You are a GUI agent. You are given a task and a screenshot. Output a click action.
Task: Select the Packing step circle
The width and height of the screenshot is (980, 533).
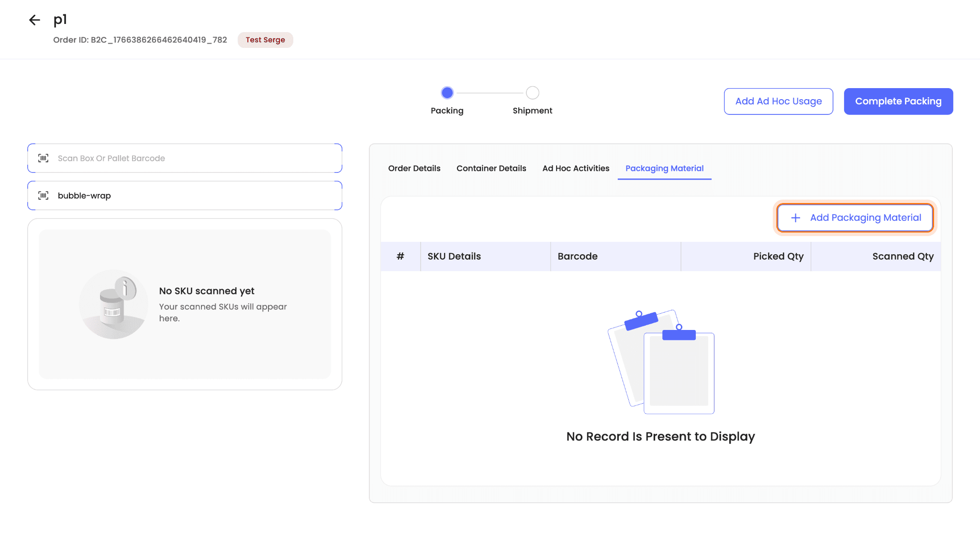(x=447, y=92)
